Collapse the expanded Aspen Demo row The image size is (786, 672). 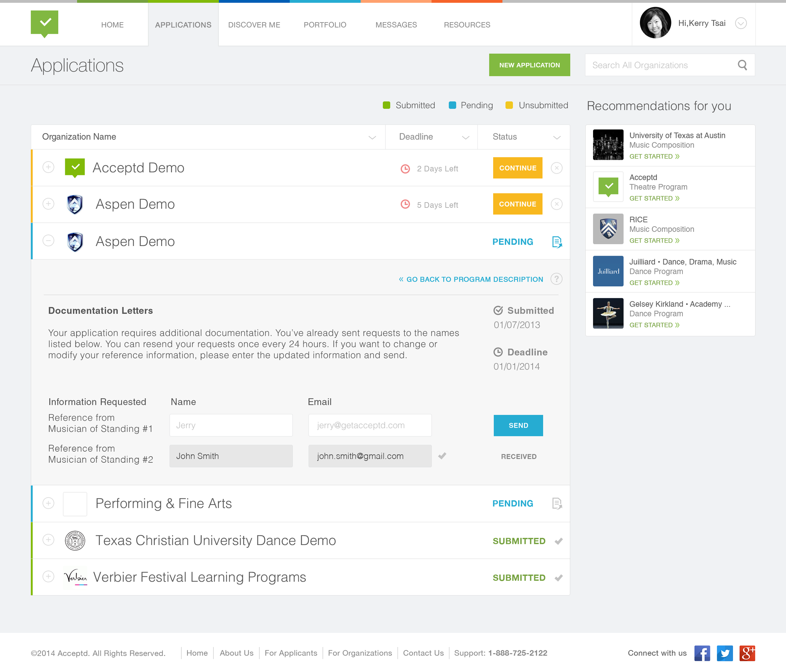48,241
